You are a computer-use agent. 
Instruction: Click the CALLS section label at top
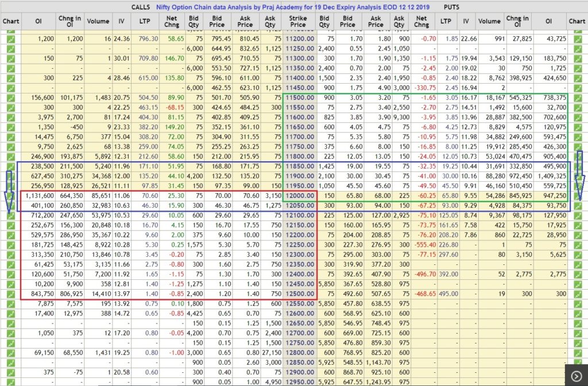(141, 7)
